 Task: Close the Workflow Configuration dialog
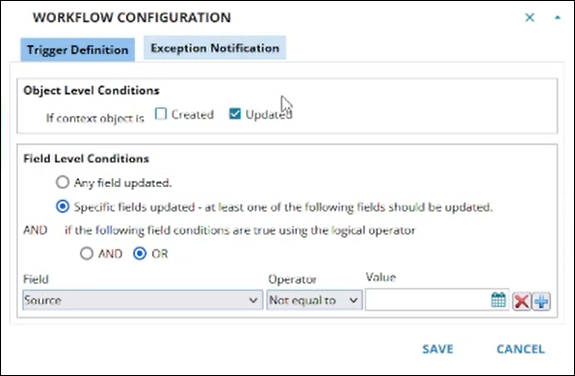529,17
